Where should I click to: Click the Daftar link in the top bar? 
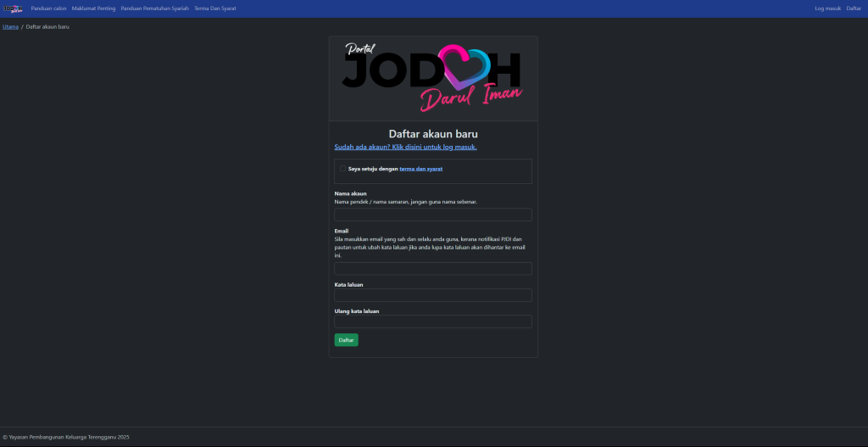click(x=854, y=8)
